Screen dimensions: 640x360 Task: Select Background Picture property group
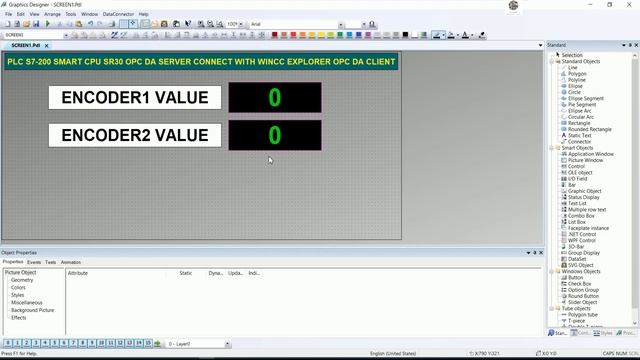33,310
